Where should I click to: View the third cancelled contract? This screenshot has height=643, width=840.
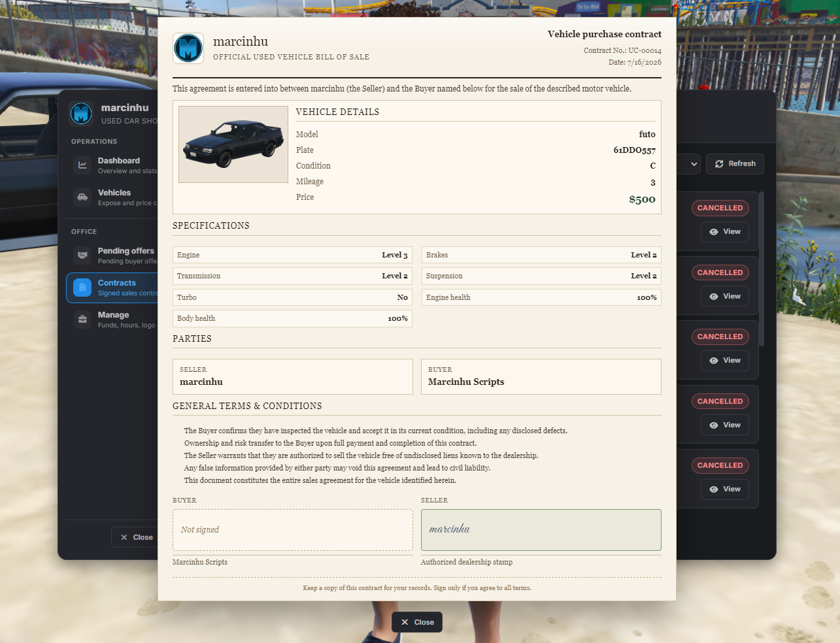725,361
